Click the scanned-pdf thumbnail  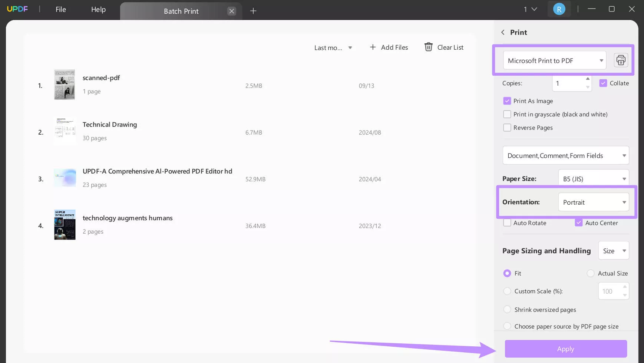pyautogui.click(x=65, y=85)
